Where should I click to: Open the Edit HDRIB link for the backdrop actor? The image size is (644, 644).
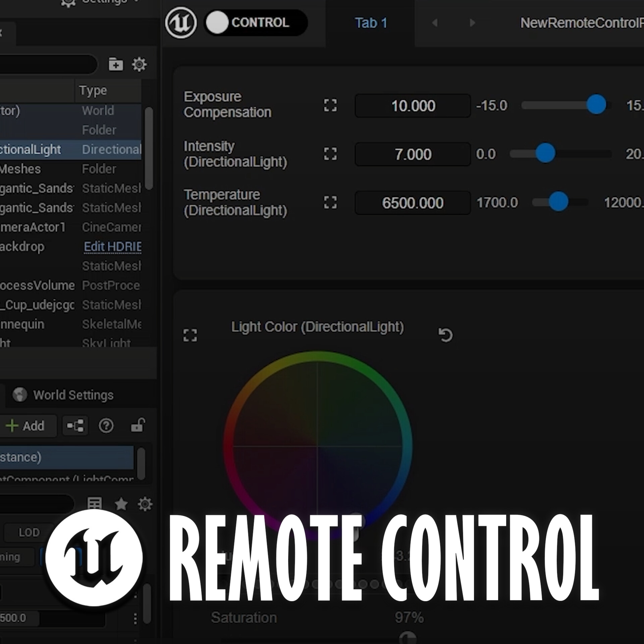click(112, 247)
